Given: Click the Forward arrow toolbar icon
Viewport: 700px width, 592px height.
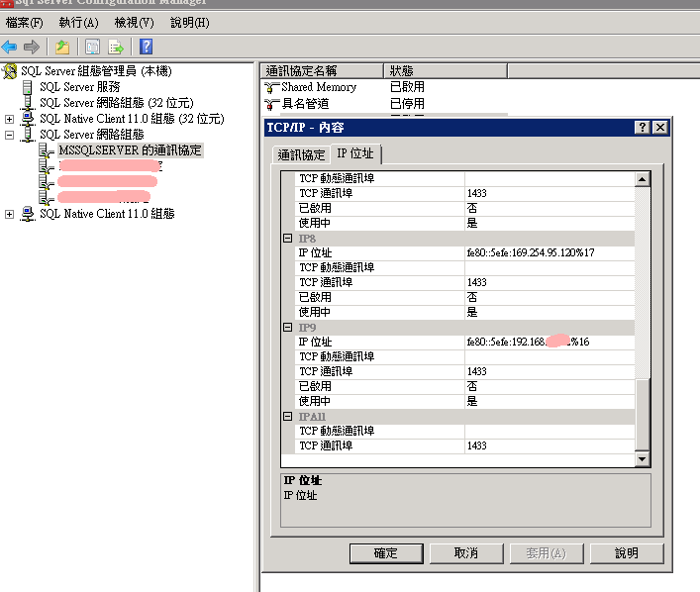Looking at the screenshot, I should (32, 47).
